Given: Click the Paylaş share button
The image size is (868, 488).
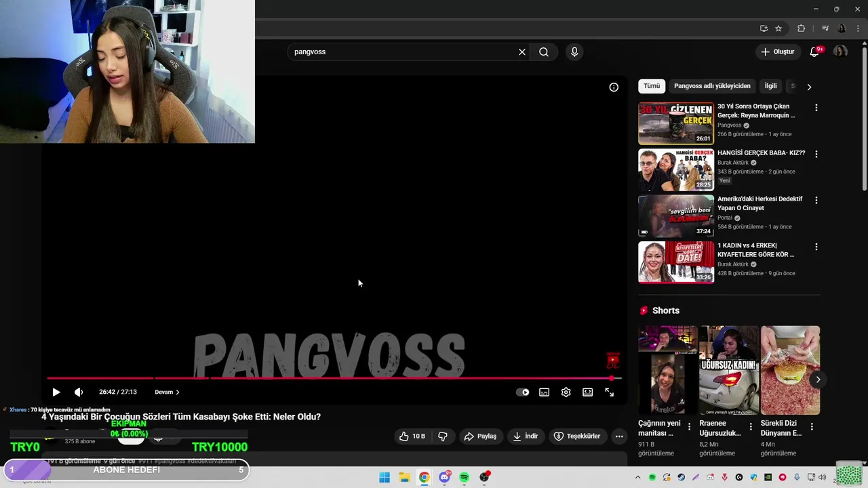Looking at the screenshot, I should click(x=480, y=436).
